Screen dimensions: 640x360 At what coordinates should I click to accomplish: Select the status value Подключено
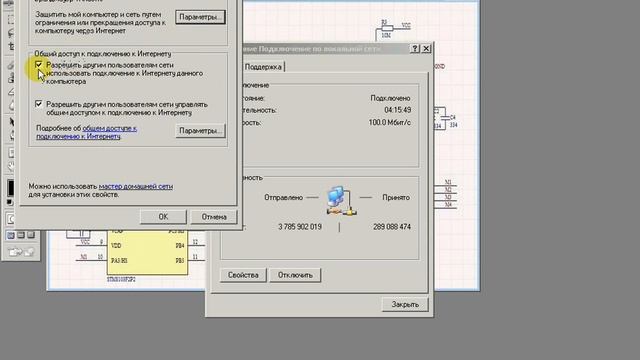click(390, 98)
